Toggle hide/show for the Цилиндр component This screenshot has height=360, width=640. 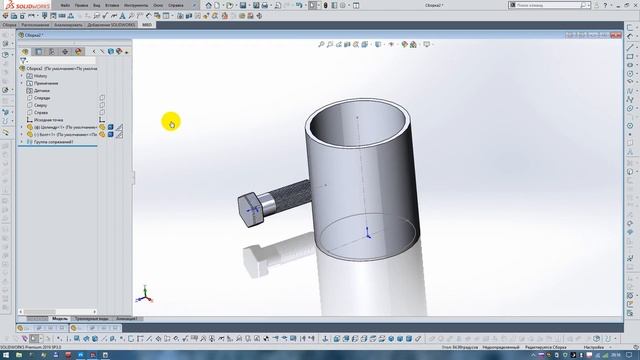click(x=102, y=127)
